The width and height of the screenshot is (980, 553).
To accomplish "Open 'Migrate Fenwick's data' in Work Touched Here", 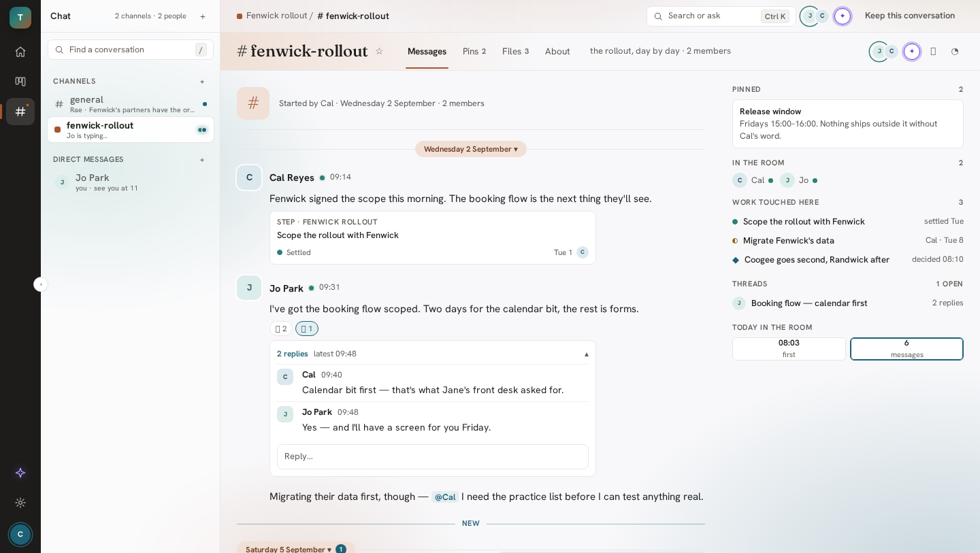I will (x=848, y=241).
